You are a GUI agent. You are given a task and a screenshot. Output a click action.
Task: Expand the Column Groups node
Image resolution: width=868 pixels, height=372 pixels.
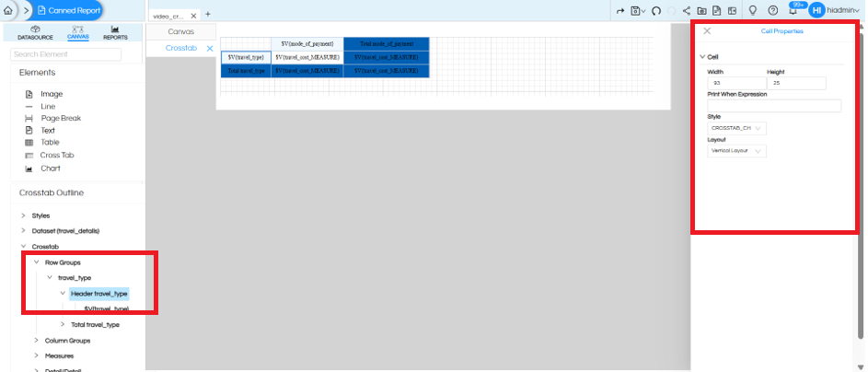[x=36, y=341]
